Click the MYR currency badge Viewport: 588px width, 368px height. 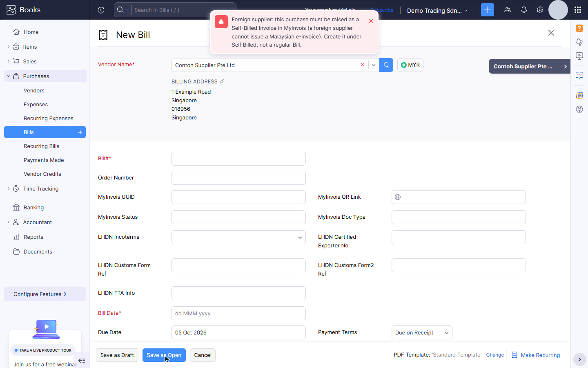pos(410,65)
